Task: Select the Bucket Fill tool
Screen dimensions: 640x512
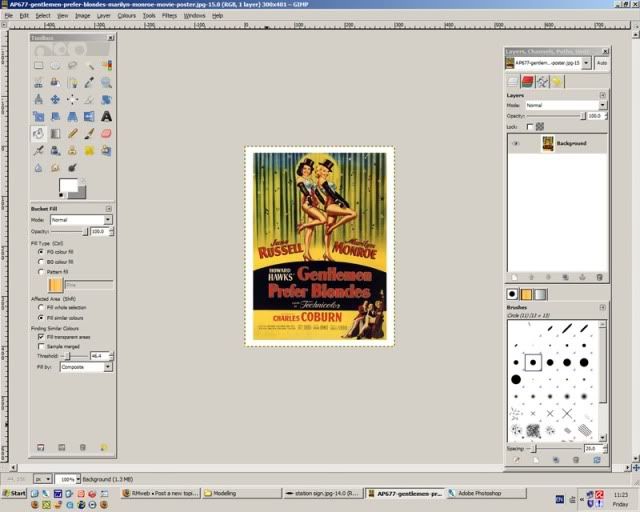Action: (38, 134)
